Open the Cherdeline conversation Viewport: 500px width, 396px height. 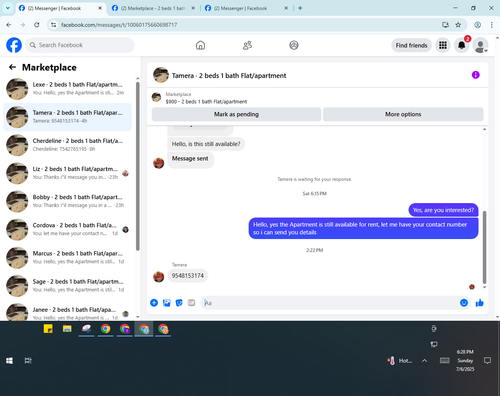click(67, 145)
